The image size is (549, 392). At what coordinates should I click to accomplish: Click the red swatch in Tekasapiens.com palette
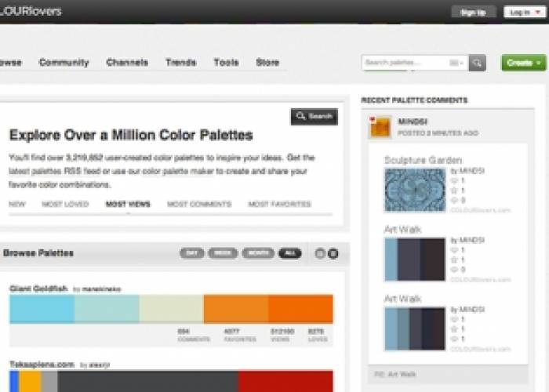click(x=285, y=382)
